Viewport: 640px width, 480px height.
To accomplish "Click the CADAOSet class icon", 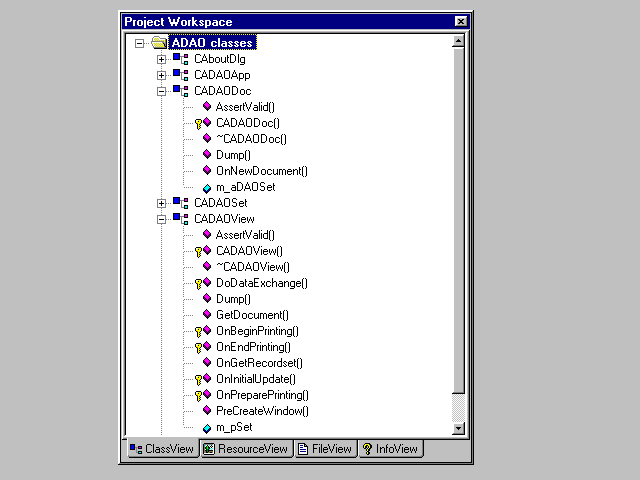I will [x=180, y=203].
